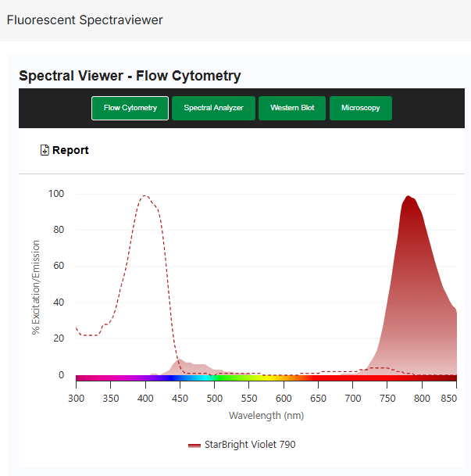The image size is (471, 476).
Task: Go to the Microscopy tab
Action: click(360, 108)
